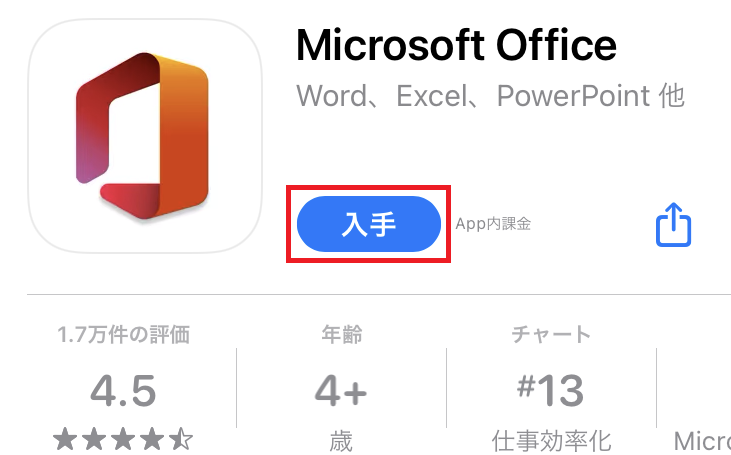Select the Microsoft Office title text
Screen dimensions: 731x455
[x=456, y=45]
